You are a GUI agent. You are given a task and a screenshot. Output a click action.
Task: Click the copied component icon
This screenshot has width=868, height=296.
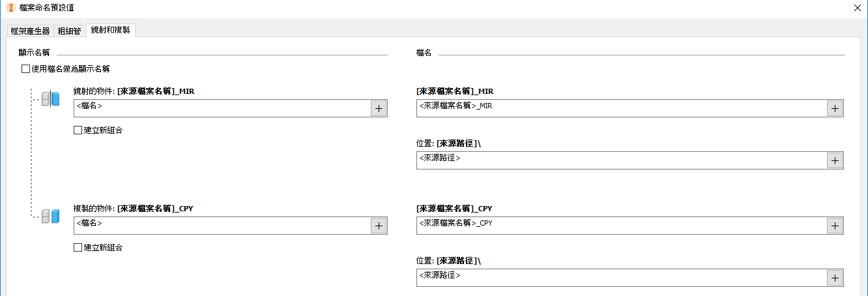coord(51,216)
